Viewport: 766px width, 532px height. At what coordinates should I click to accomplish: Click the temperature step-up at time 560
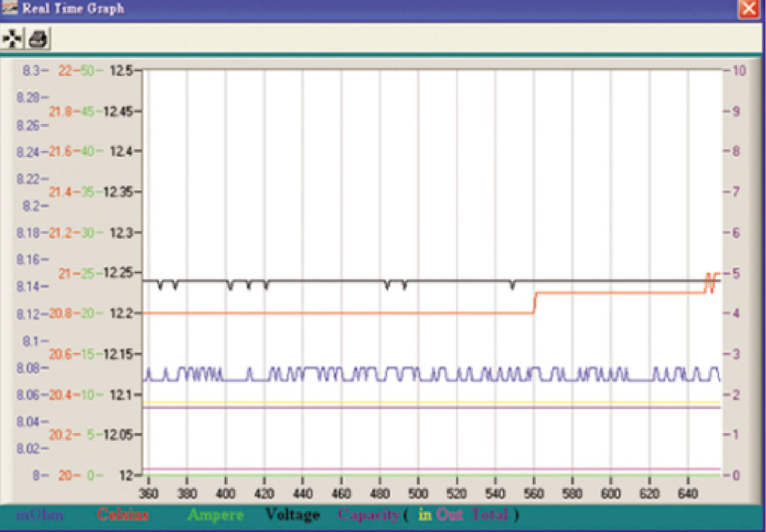[535, 302]
